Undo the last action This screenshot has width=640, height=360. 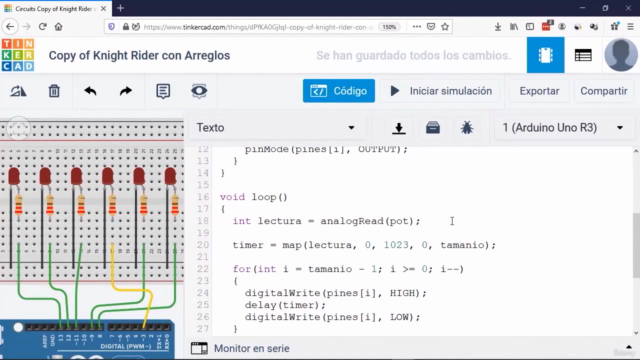(x=90, y=91)
